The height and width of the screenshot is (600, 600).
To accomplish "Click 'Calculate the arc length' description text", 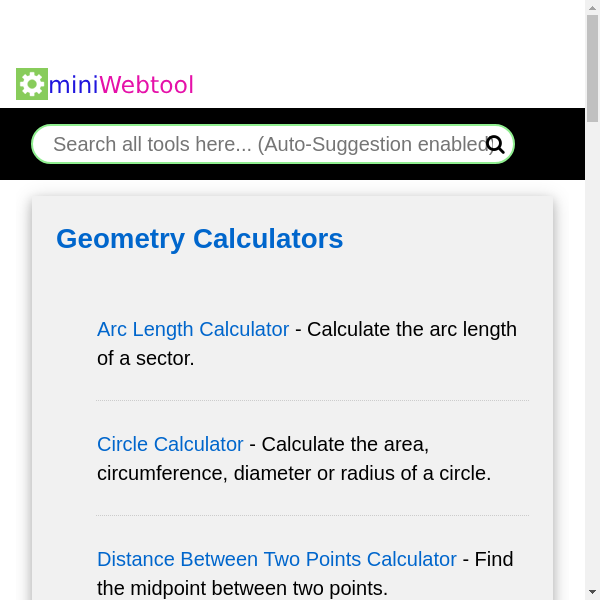I will point(410,329).
